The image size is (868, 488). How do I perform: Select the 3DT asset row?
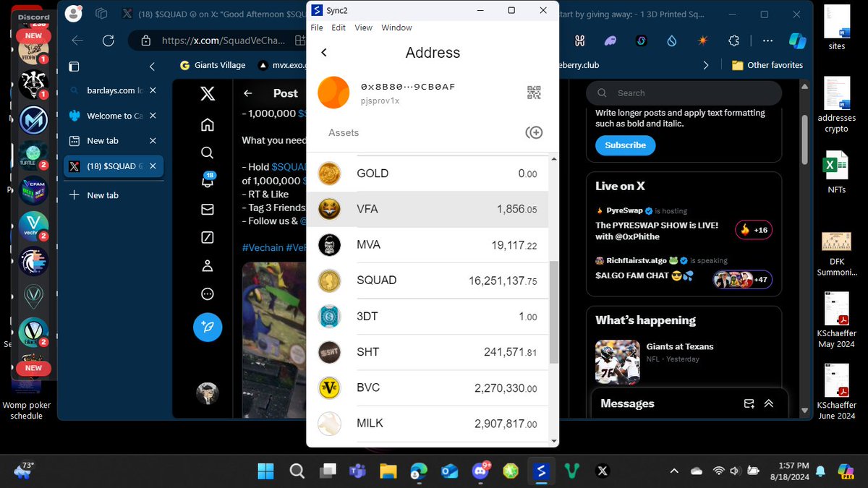427,317
